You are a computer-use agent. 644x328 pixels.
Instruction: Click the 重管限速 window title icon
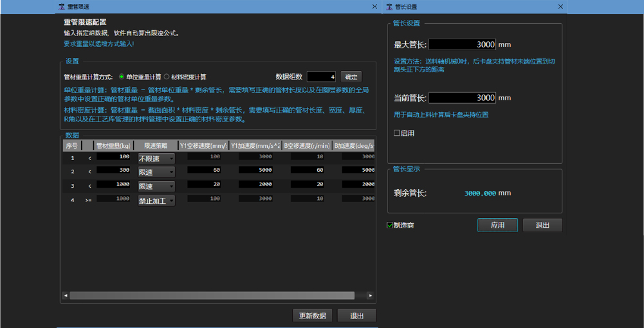tap(61, 6)
